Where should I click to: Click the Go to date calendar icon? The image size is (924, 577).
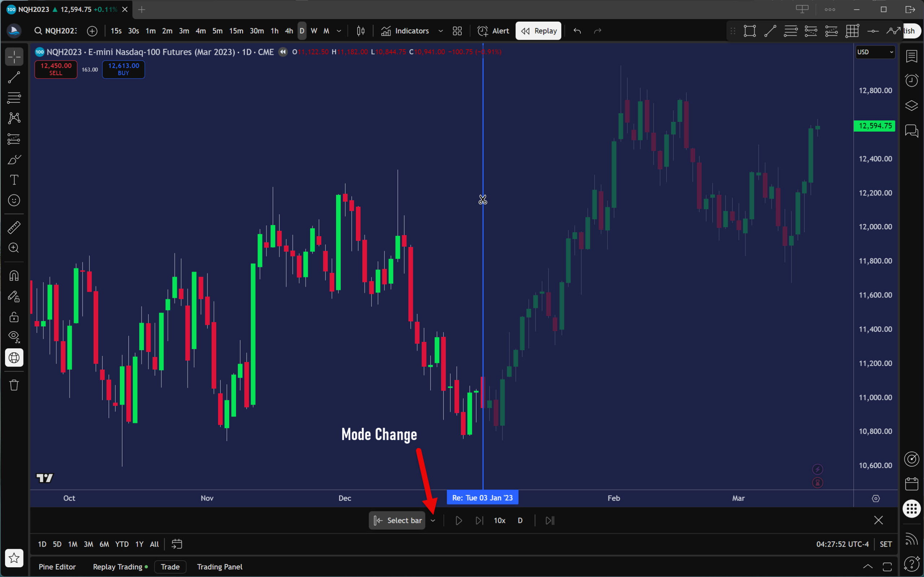tap(177, 544)
